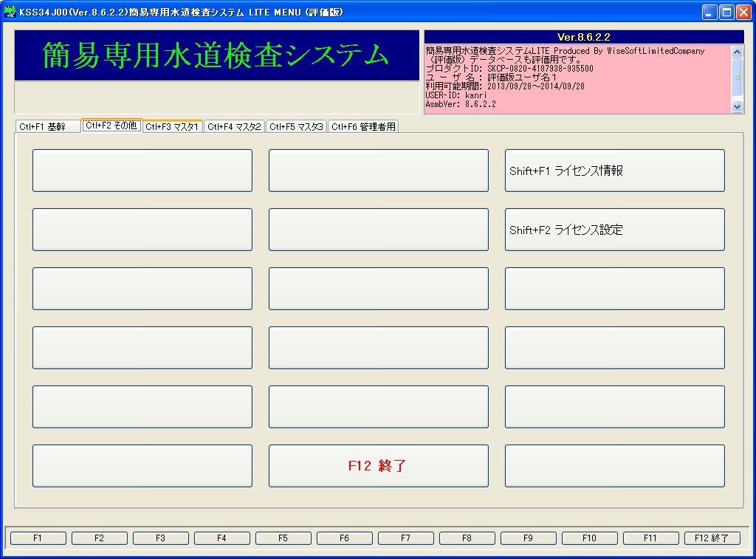Click the プロダクトID line in info box

[x=509, y=69]
